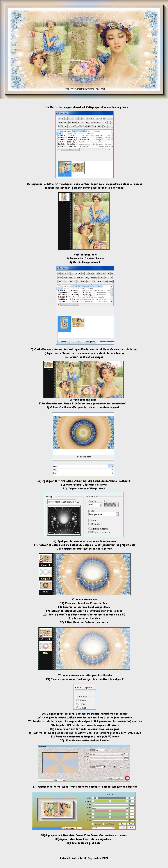Click the folder icon beside the mask filename
The width and height of the screenshot is (168, 868).
point(79,502)
